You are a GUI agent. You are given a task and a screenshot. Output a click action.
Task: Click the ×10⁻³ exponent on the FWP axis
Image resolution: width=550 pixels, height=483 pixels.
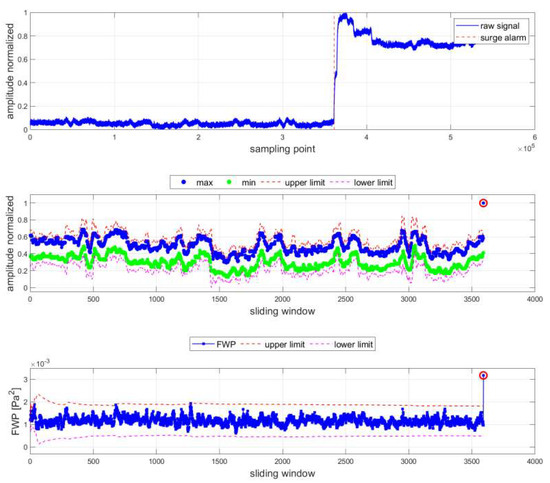[40, 363]
